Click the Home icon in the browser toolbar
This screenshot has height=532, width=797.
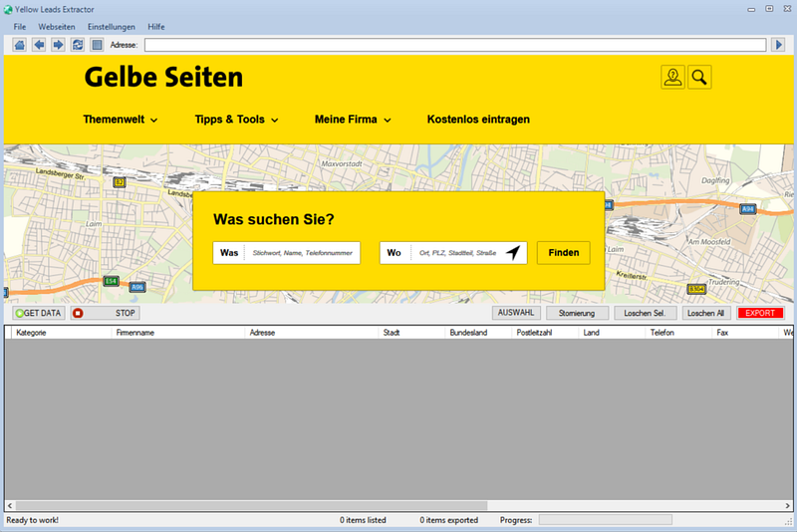tap(20, 45)
